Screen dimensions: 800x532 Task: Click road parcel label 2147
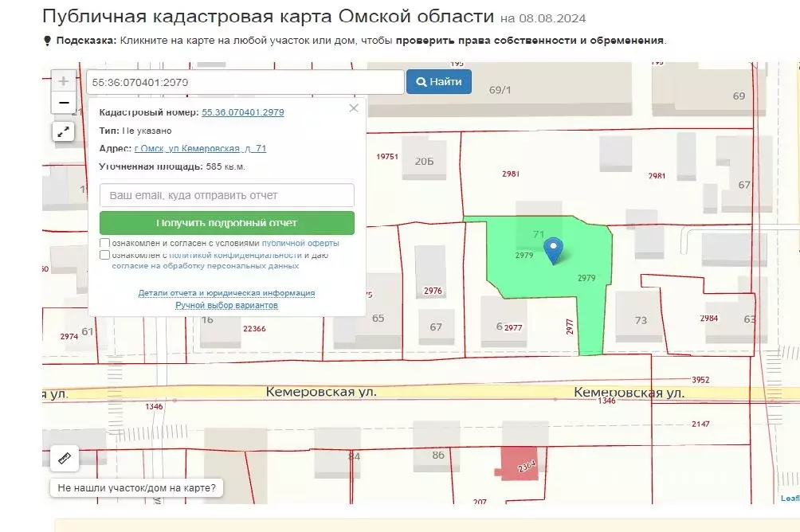700,424
